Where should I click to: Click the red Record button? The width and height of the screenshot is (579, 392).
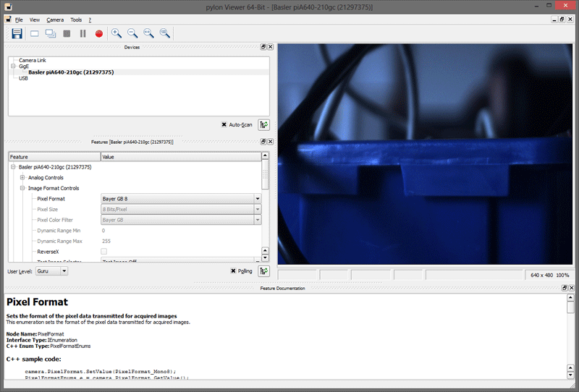(99, 33)
